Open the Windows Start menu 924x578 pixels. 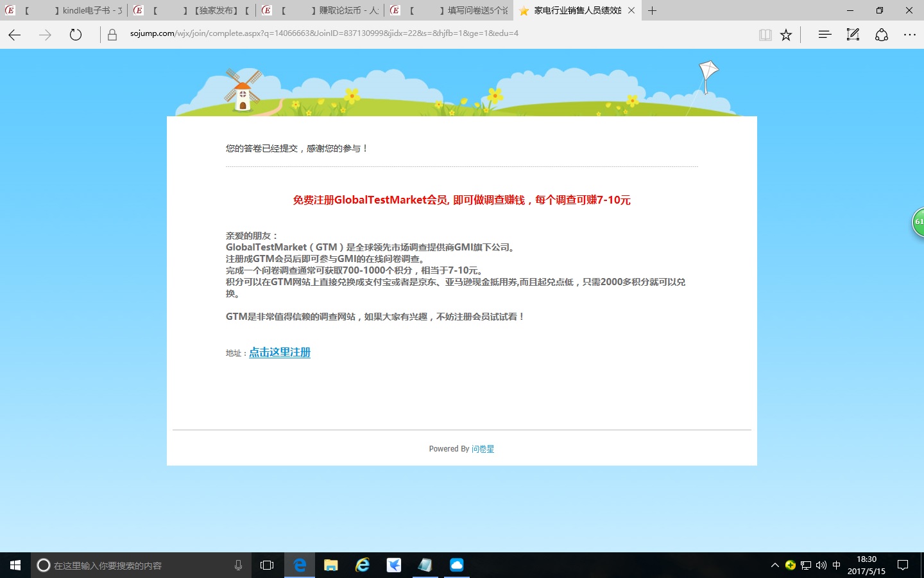coord(15,565)
